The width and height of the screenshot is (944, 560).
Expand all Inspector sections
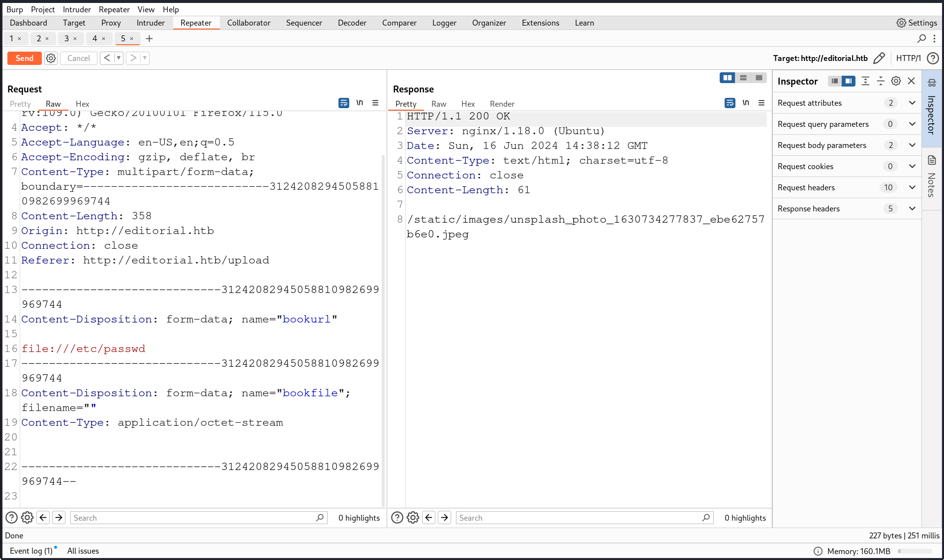[865, 81]
